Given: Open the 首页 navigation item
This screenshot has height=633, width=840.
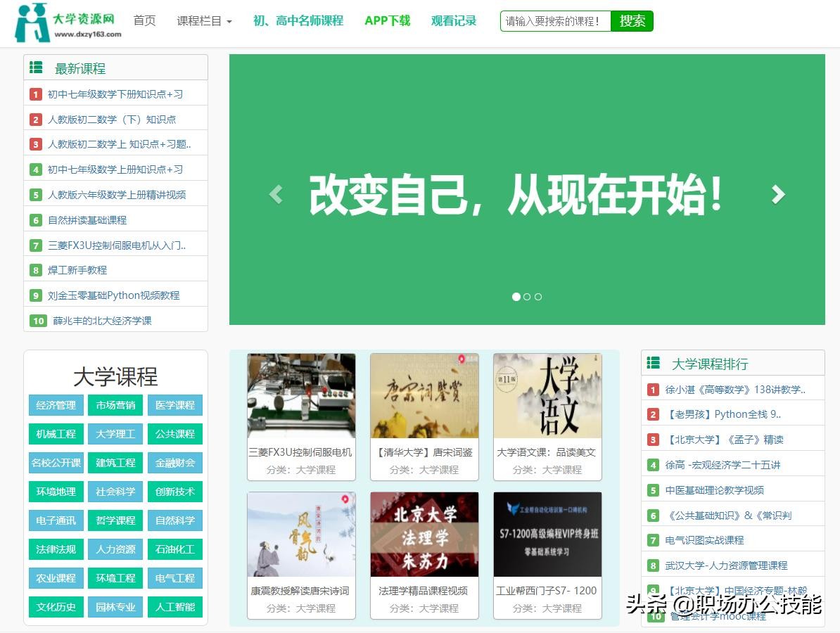Looking at the screenshot, I should (144, 21).
